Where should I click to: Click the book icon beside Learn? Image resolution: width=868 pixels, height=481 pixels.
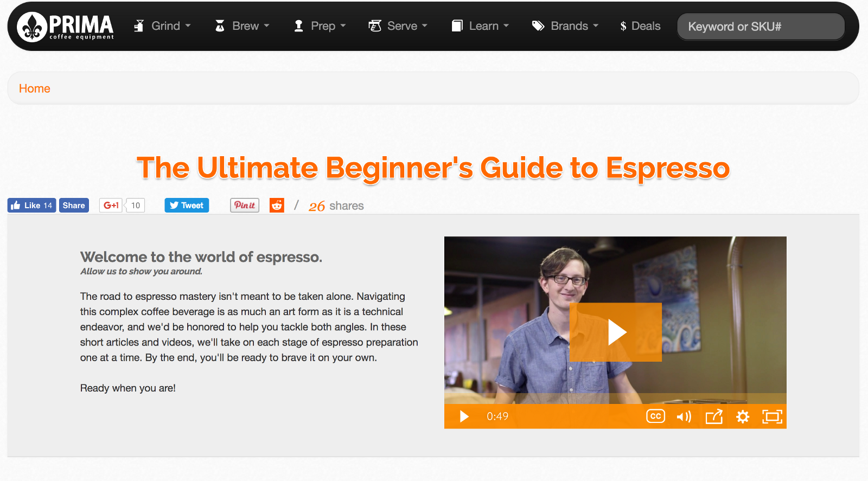[x=457, y=26]
